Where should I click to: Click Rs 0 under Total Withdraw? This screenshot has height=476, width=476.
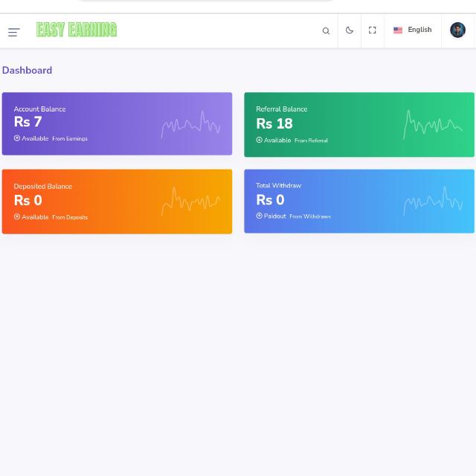click(270, 200)
